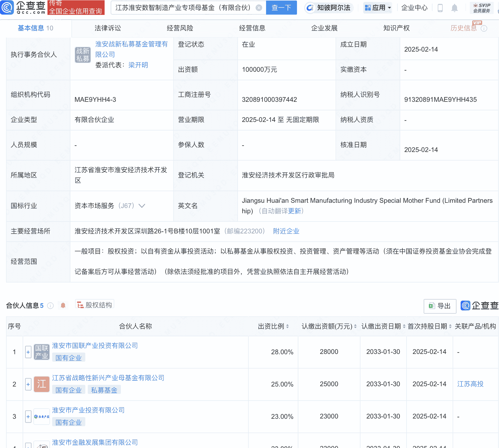Open the 应用 dropdown menu

tap(378, 8)
